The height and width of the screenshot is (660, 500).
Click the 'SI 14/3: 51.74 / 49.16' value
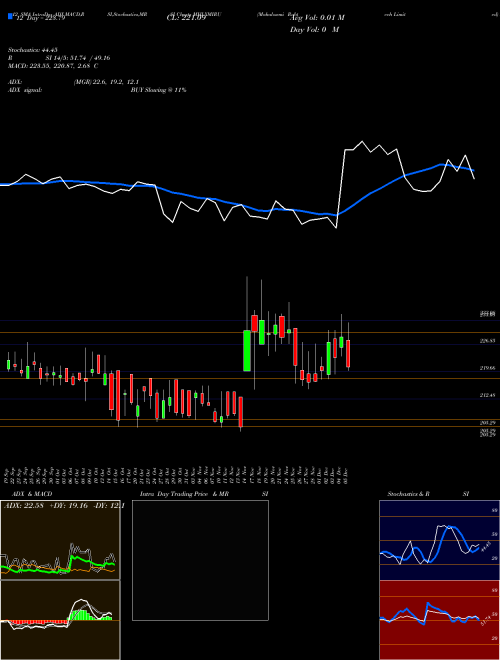tap(78, 58)
